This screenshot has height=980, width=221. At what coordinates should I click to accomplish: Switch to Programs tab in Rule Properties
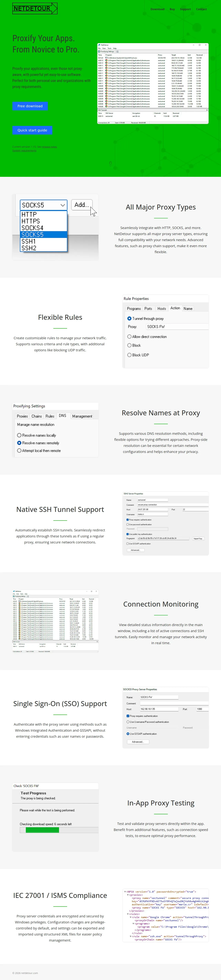click(x=134, y=309)
